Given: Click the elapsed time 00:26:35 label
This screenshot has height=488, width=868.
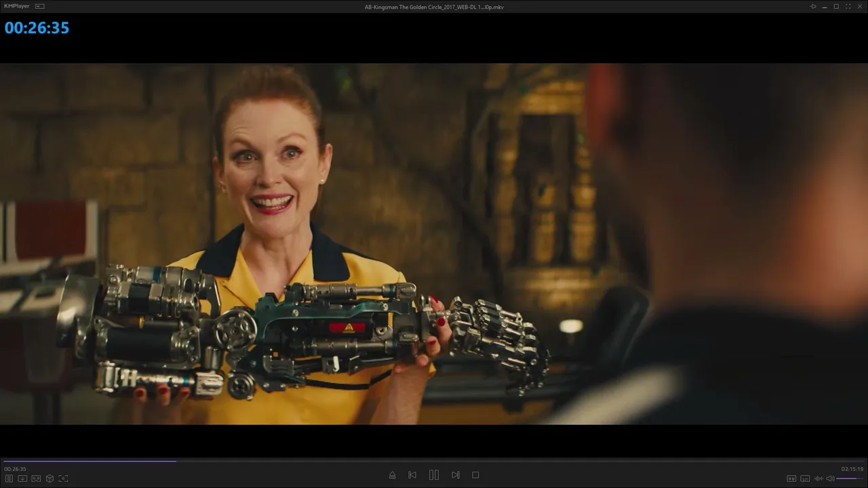Looking at the screenshot, I should 15,469.
